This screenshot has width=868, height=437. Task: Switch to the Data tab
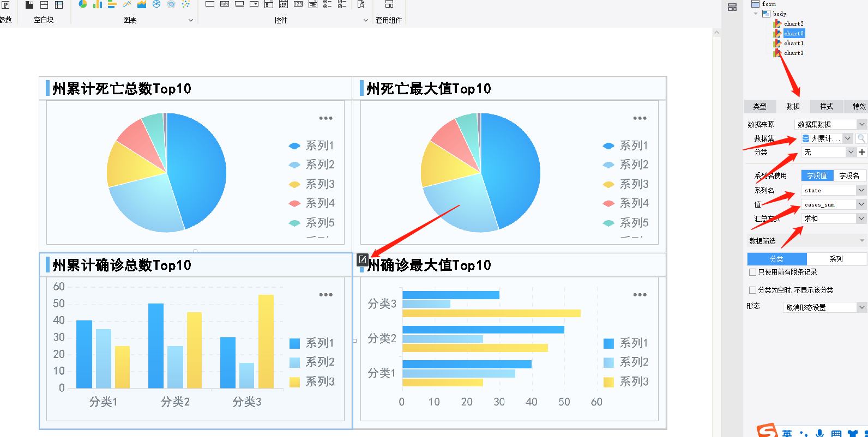793,106
